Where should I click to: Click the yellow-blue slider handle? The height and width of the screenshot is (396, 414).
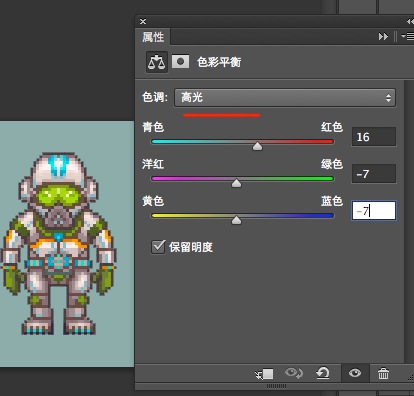pyautogui.click(x=236, y=220)
